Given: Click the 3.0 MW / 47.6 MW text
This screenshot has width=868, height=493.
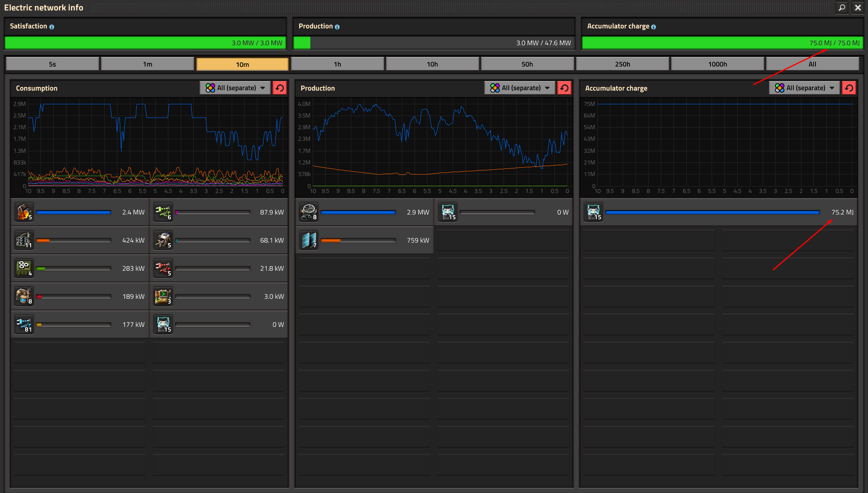Looking at the screenshot, I should click(544, 43).
